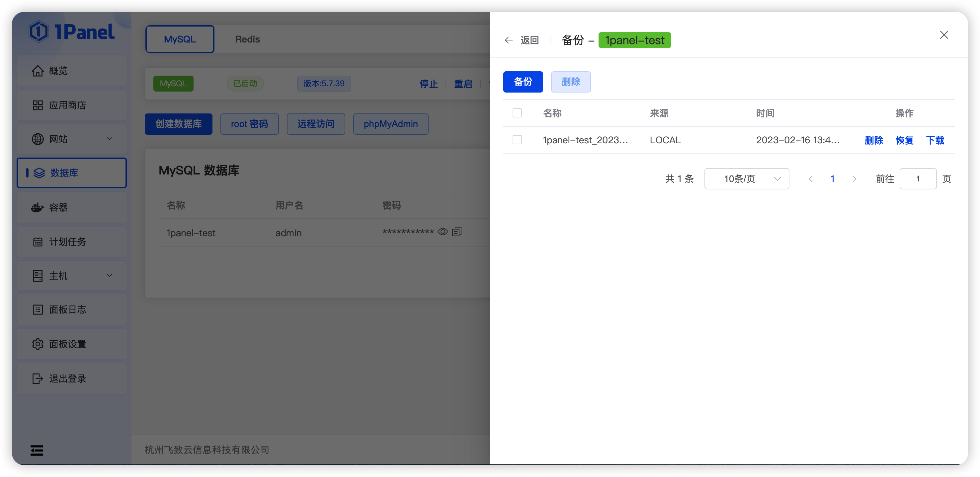Click the 备份 backup button
The height and width of the screenshot is (477, 980).
click(523, 82)
